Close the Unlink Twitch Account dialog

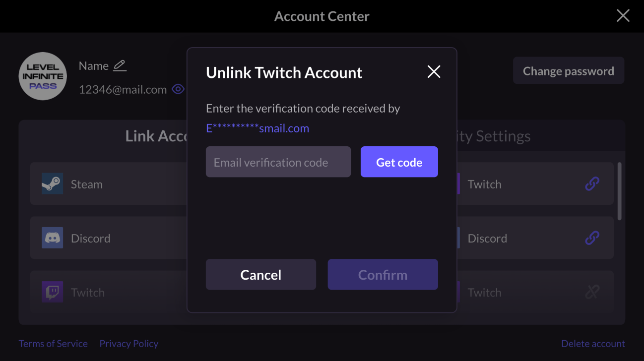[x=434, y=72]
